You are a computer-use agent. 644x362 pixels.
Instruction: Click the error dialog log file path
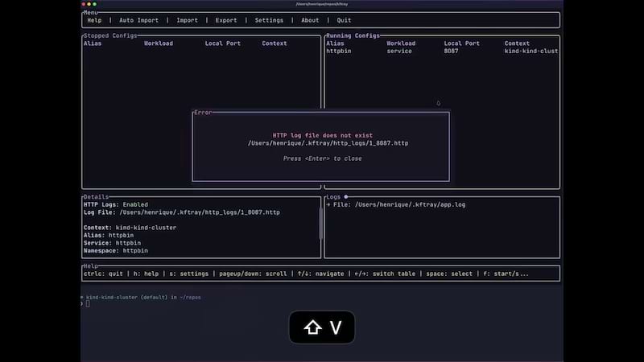(x=322, y=143)
